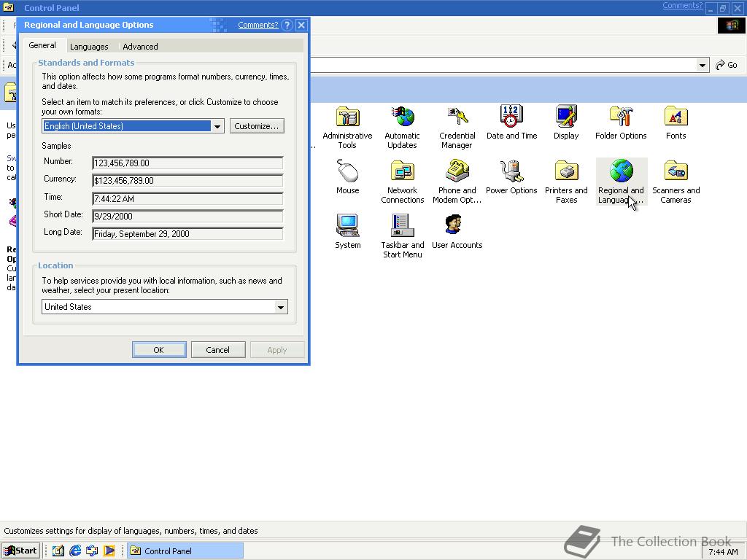Image resolution: width=747 pixels, height=560 pixels.
Task: Close Regional and Language Options dialog
Action: point(301,26)
